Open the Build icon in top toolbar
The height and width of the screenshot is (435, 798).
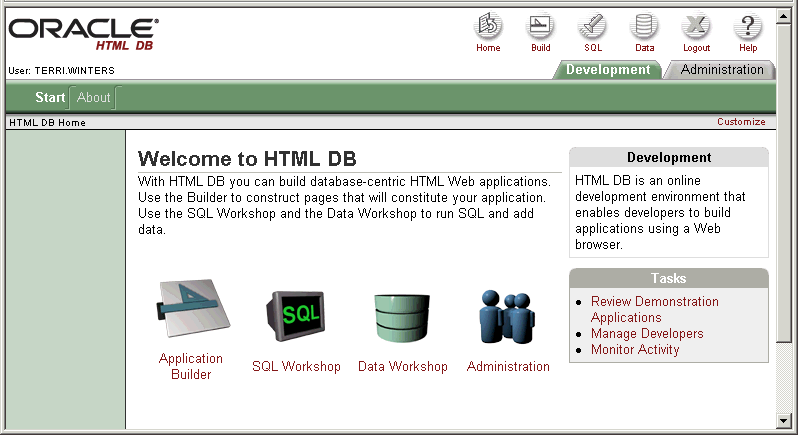pyautogui.click(x=540, y=27)
